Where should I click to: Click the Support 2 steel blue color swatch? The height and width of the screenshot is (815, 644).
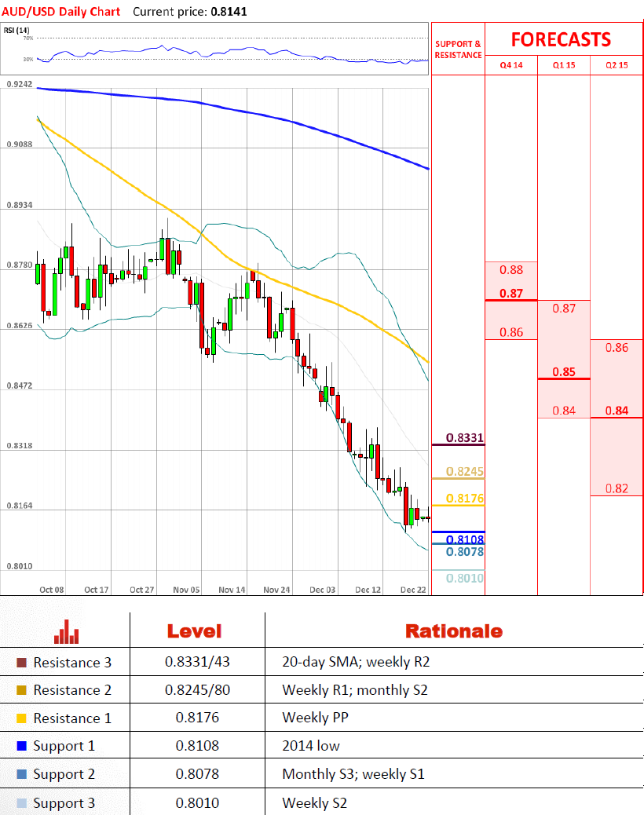22,774
